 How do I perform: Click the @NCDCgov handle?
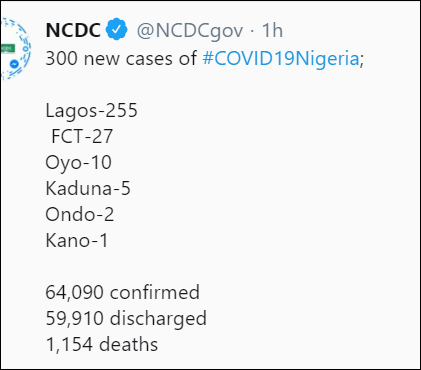tap(190, 31)
